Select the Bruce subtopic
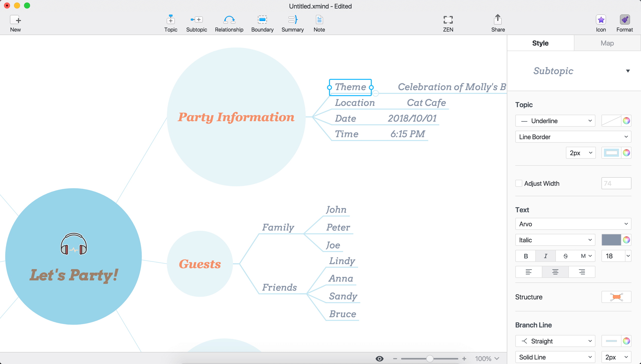Screen dimensions: 641x364 [x=343, y=314]
